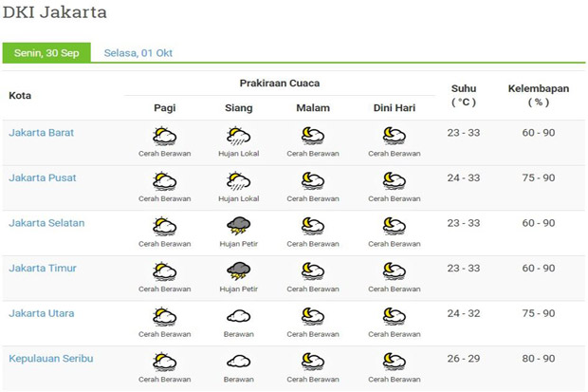Image resolution: width=588 pixels, height=392 pixels.
Task: Click Jakarta Barat Dini Hari weather icon
Action: [x=395, y=136]
